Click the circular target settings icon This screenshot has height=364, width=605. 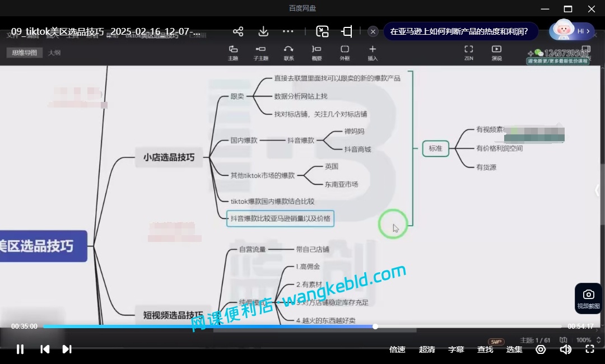541,349
